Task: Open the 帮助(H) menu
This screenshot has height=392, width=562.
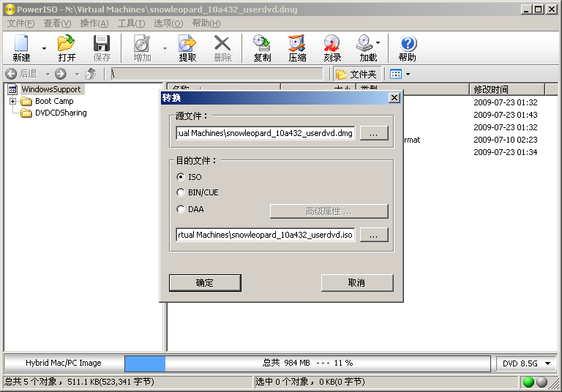Action: [x=206, y=23]
